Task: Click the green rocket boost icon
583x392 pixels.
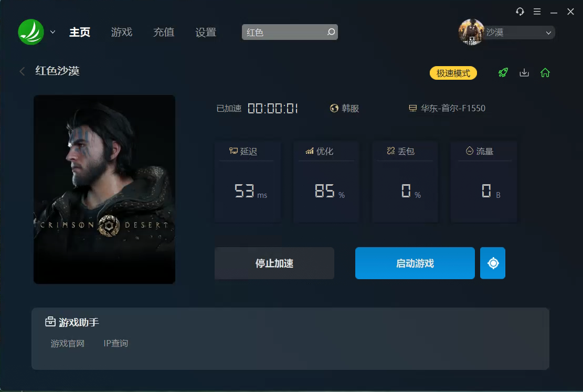Action: (503, 72)
